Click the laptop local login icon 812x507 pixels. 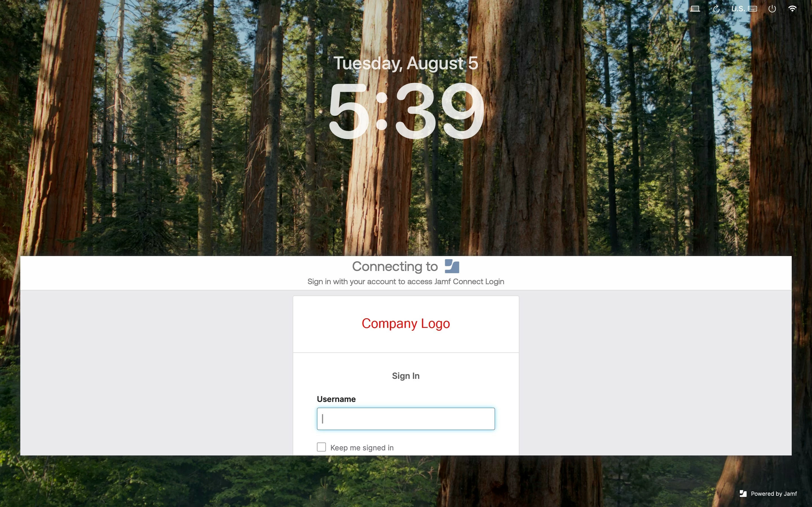coord(694,9)
